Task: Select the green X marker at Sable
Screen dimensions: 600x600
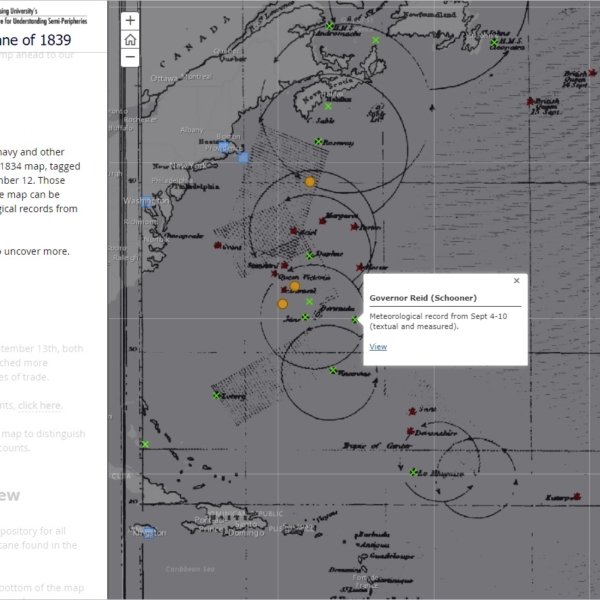Action: tap(328, 106)
